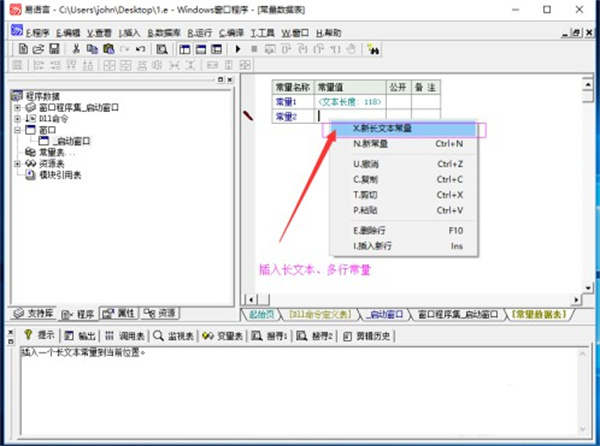Choose E.删除行 in context menu

click(x=404, y=231)
